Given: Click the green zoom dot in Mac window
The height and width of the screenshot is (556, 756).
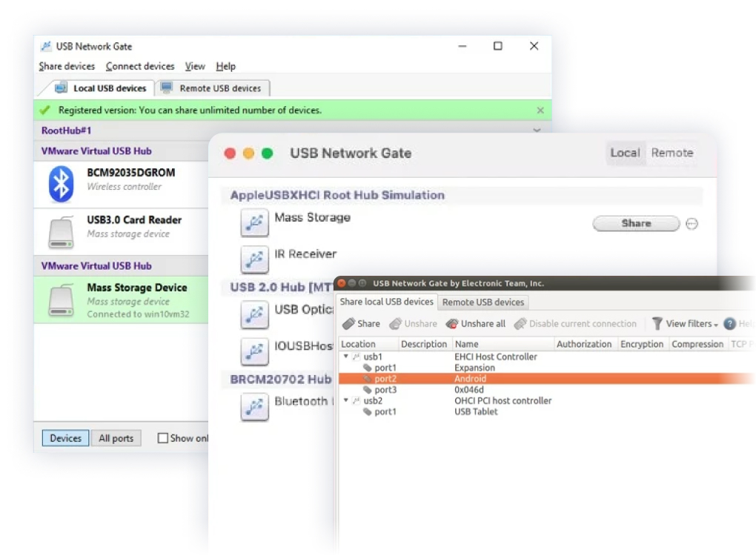Looking at the screenshot, I should click(267, 153).
